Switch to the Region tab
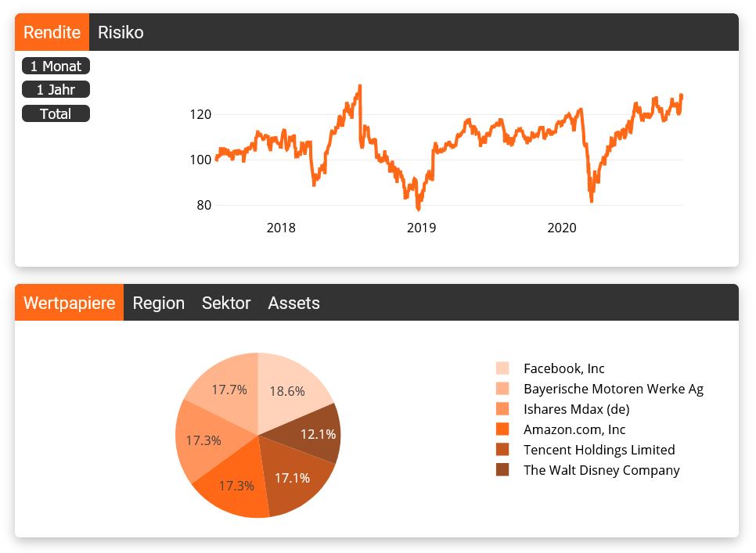This screenshot has width=756, height=553. point(159,302)
